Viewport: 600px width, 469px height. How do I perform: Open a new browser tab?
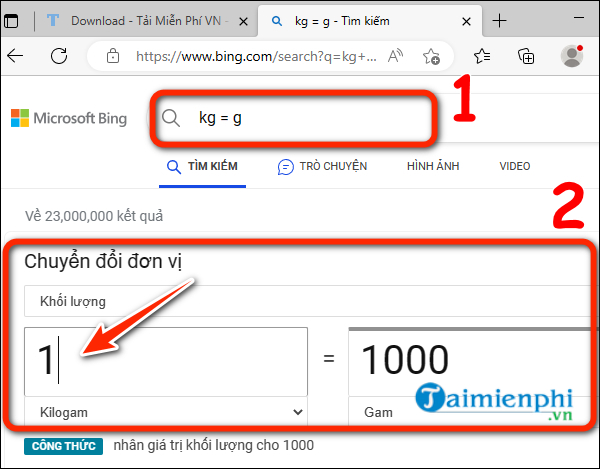pyautogui.click(x=499, y=20)
